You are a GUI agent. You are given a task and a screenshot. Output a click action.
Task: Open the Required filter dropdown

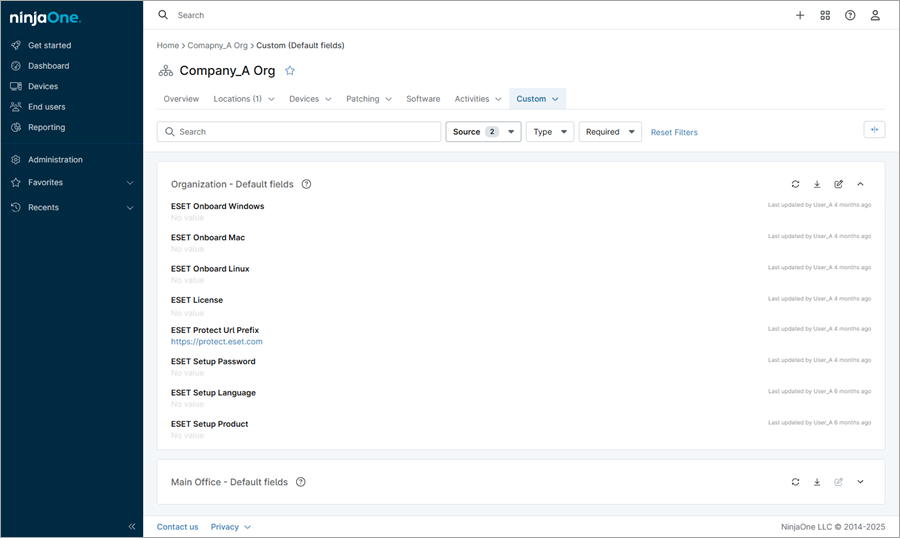click(610, 132)
